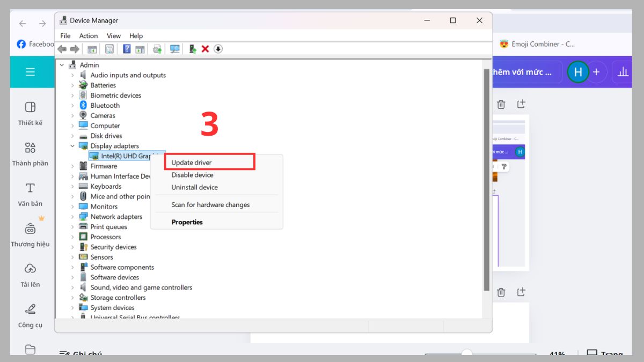Collapse the Display adapters chevron
Viewport: 644px width, 362px height.
click(72, 146)
